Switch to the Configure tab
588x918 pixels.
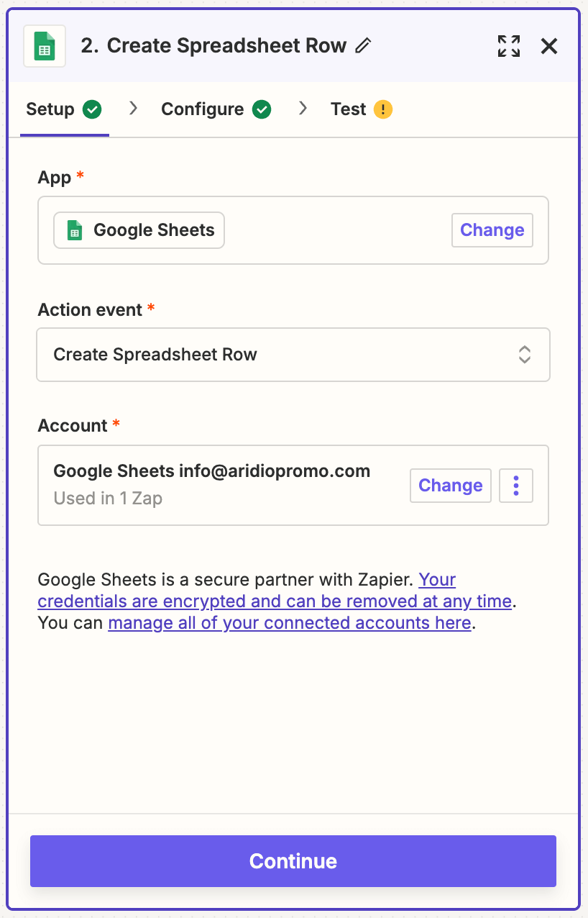pos(203,109)
